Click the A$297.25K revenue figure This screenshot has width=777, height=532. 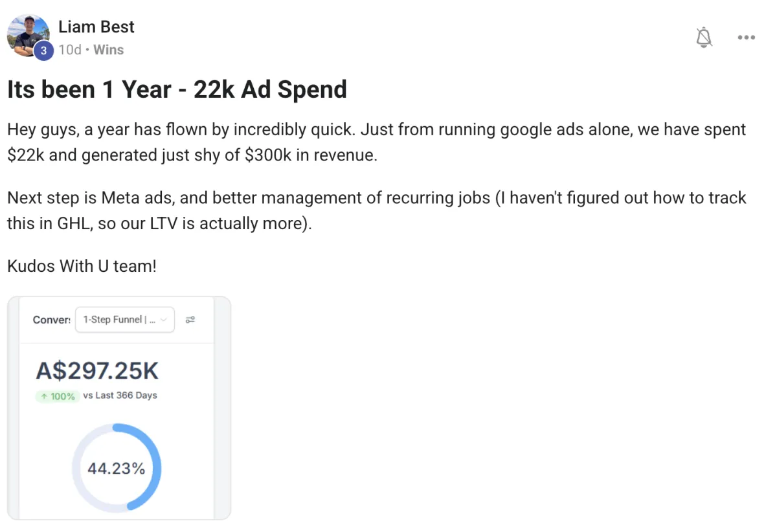[97, 371]
